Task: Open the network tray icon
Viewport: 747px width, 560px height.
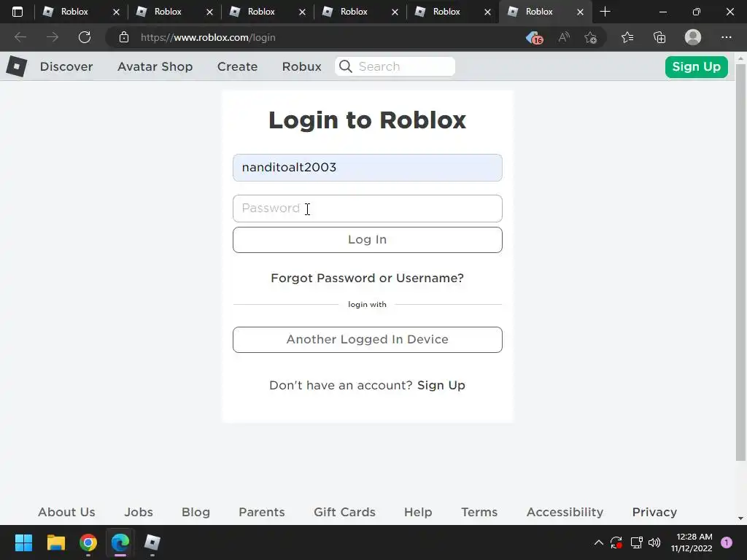Action: [x=636, y=542]
